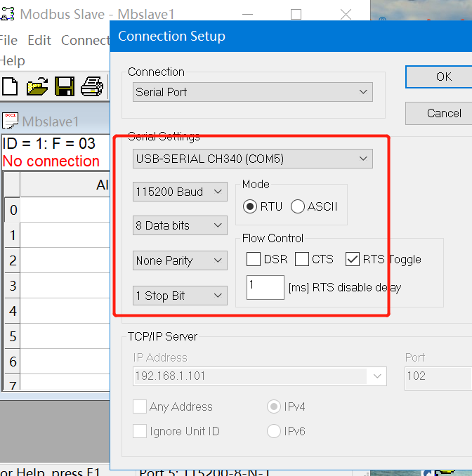This screenshot has width=472, height=476.
Task: Uncheck the RTS Toggle checkbox
Action: [x=353, y=259]
